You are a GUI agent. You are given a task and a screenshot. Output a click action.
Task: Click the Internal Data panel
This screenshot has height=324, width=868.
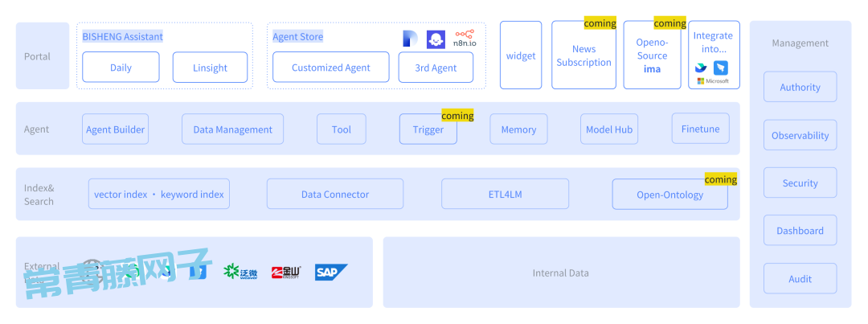coord(561,273)
